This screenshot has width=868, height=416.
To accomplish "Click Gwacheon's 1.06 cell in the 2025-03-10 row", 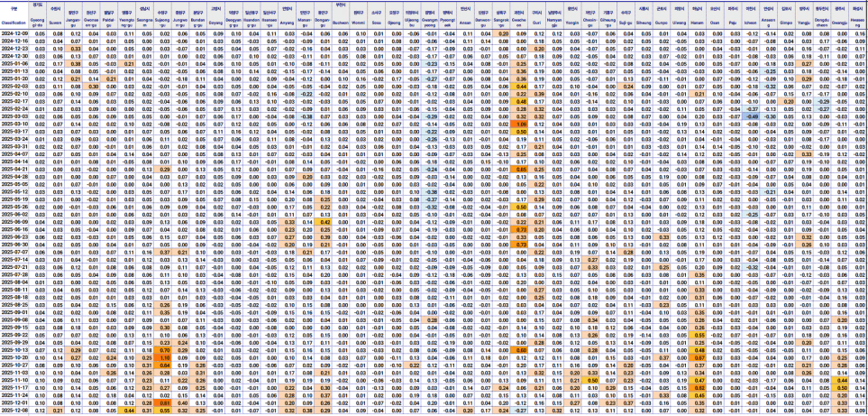I will 521,124.
